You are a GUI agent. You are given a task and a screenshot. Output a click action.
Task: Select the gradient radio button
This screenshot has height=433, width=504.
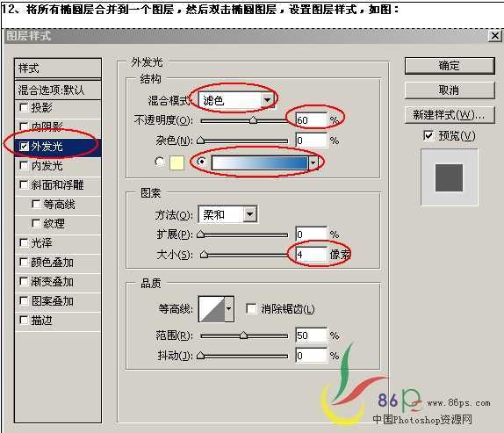point(201,162)
